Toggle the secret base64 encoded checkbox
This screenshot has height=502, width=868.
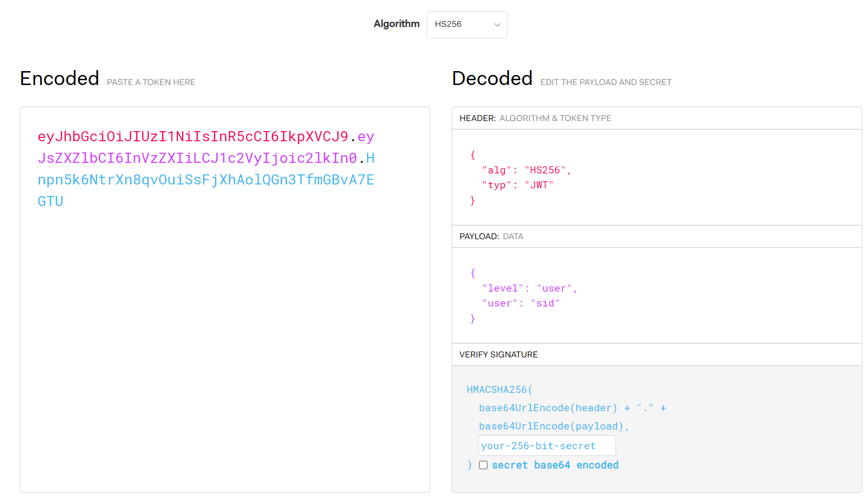tap(483, 465)
